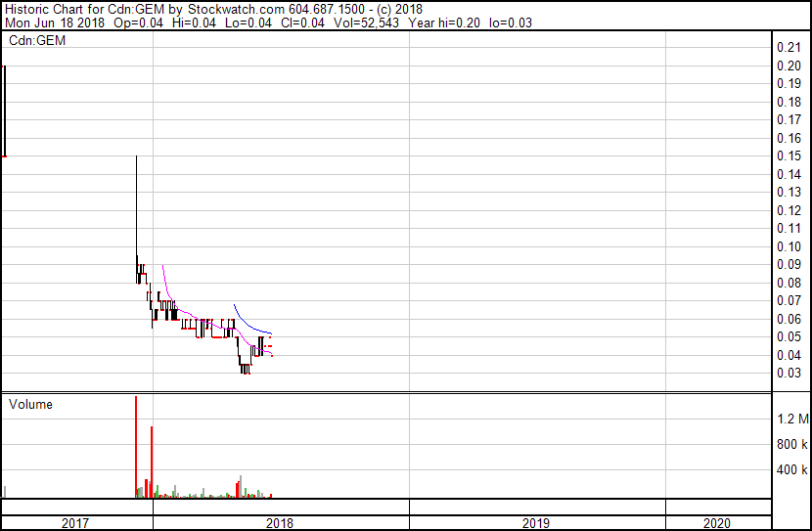Click the 0.06 price axis label
Viewport: 812px width, 531px height.
coord(789,320)
